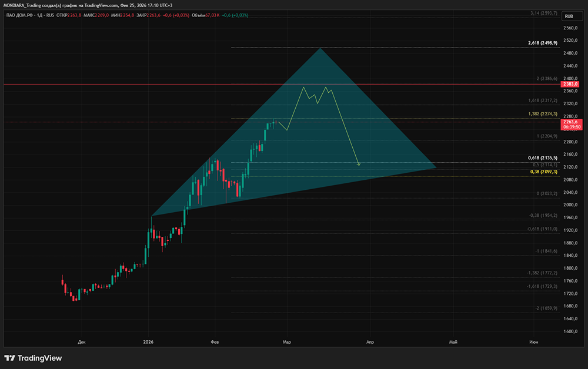Click the apex of the teal triangle
The width and height of the screenshot is (588, 369).
click(x=320, y=48)
